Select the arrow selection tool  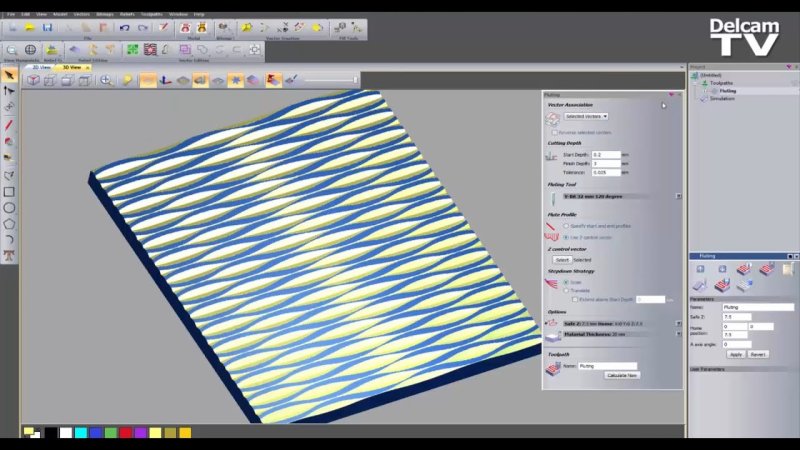click(9, 75)
